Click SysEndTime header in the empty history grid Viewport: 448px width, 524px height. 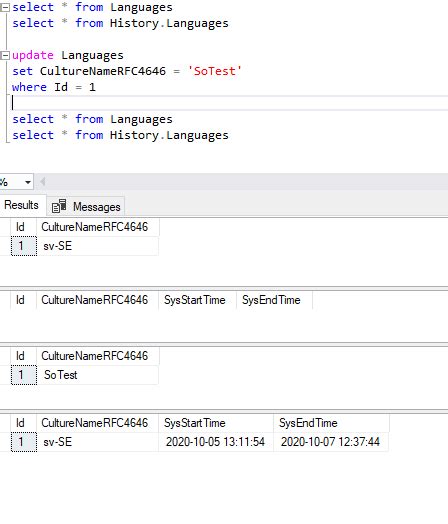coord(274,300)
